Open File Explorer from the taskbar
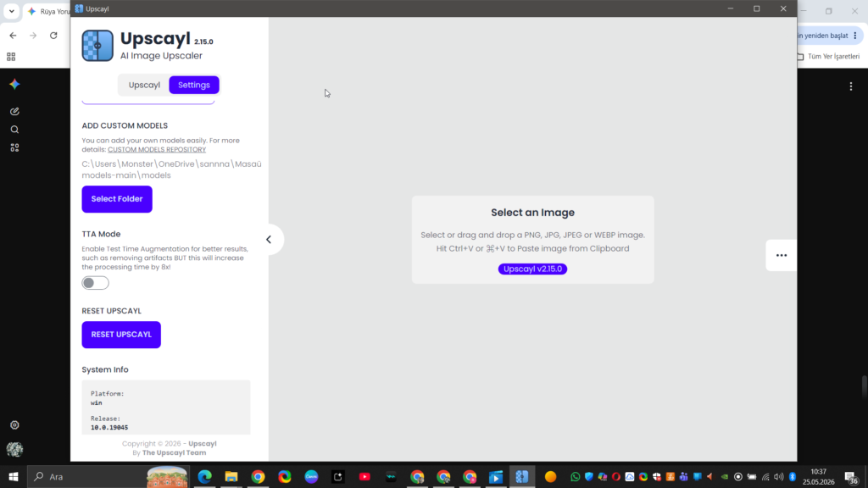 click(231, 476)
